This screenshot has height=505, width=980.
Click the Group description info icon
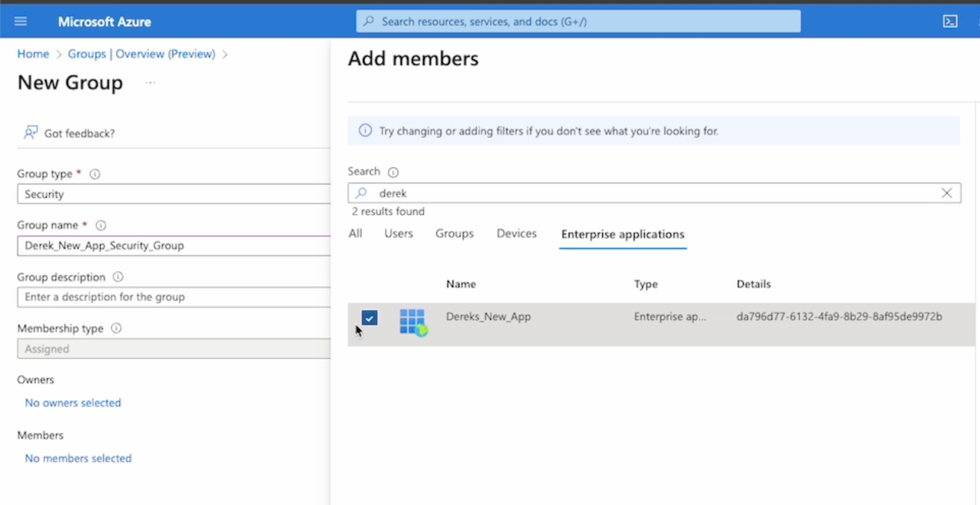point(118,277)
